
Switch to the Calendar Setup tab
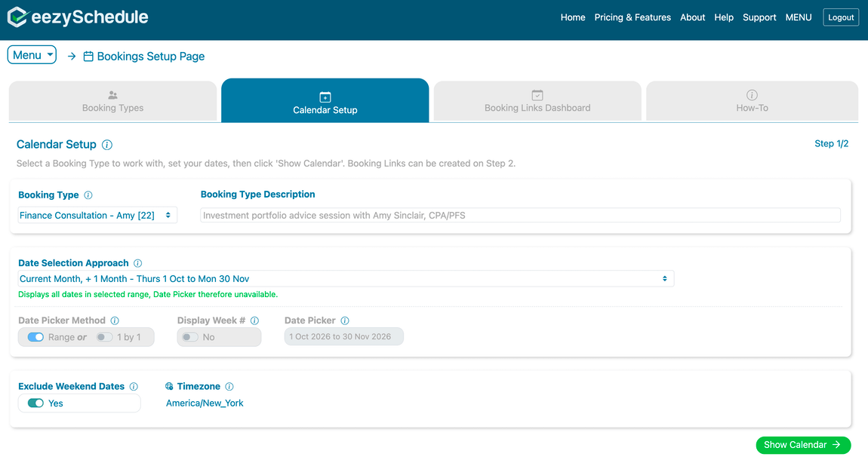[x=325, y=101]
